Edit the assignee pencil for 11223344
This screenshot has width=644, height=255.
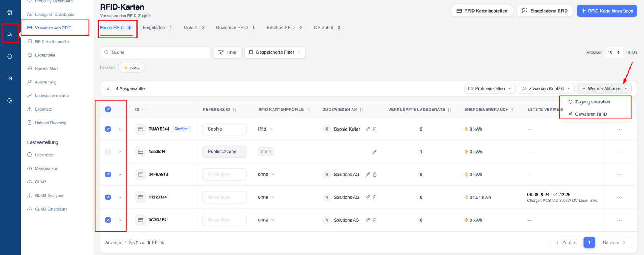pos(368,197)
